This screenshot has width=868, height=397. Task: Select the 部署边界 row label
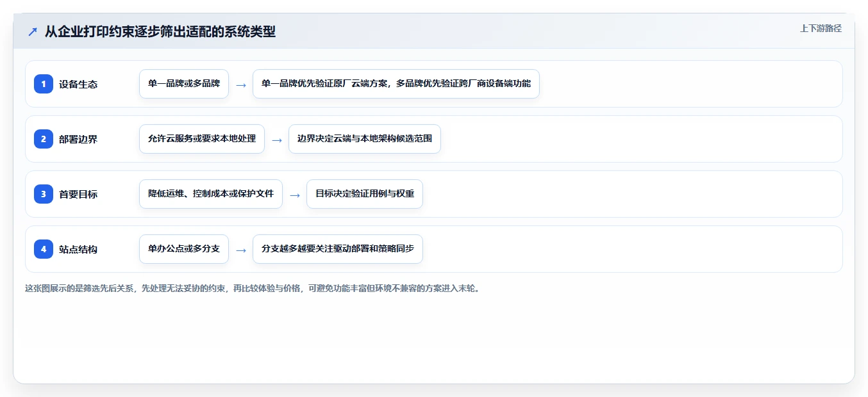pyautogui.click(x=78, y=139)
